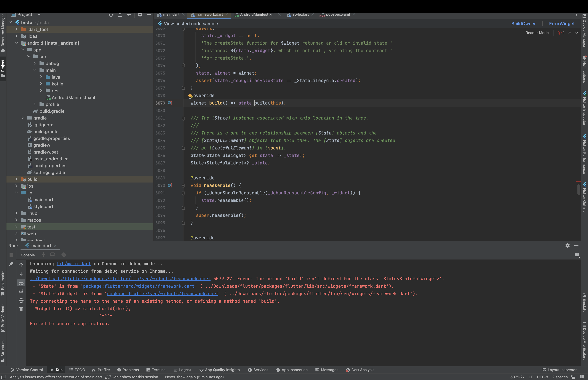588x380 pixels.
Task: Toggle the Structure tool window
Action: click(x=3, y=351)
